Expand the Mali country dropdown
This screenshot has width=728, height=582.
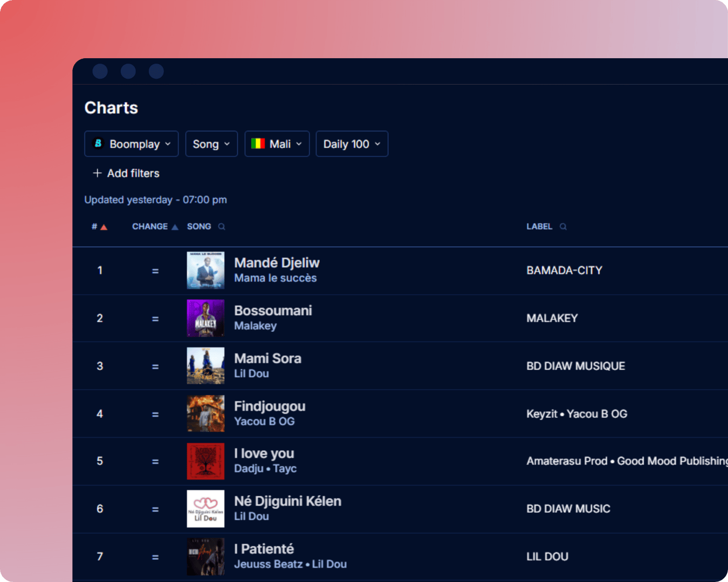[x=277, y=143]
